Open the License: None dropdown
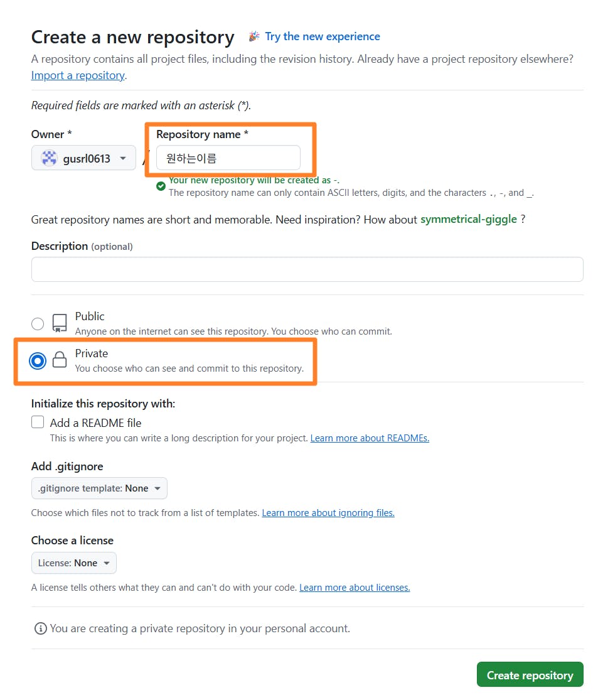 point(74,563)
